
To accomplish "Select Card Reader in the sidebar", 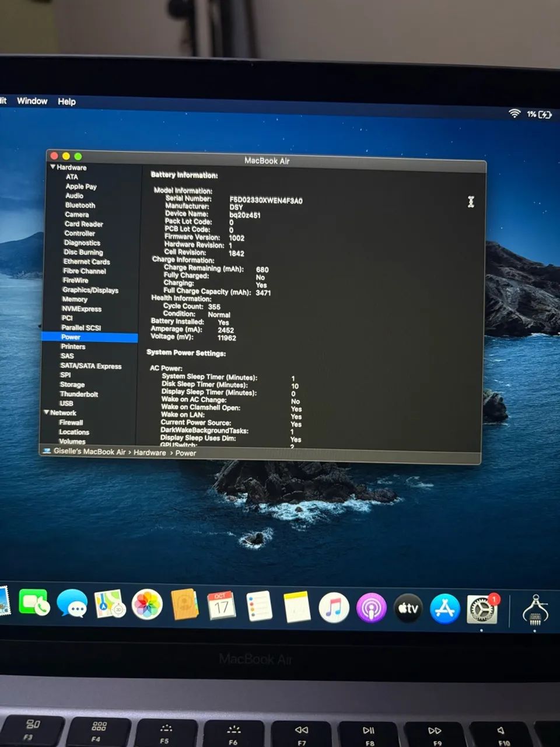I will pos(83,224).
